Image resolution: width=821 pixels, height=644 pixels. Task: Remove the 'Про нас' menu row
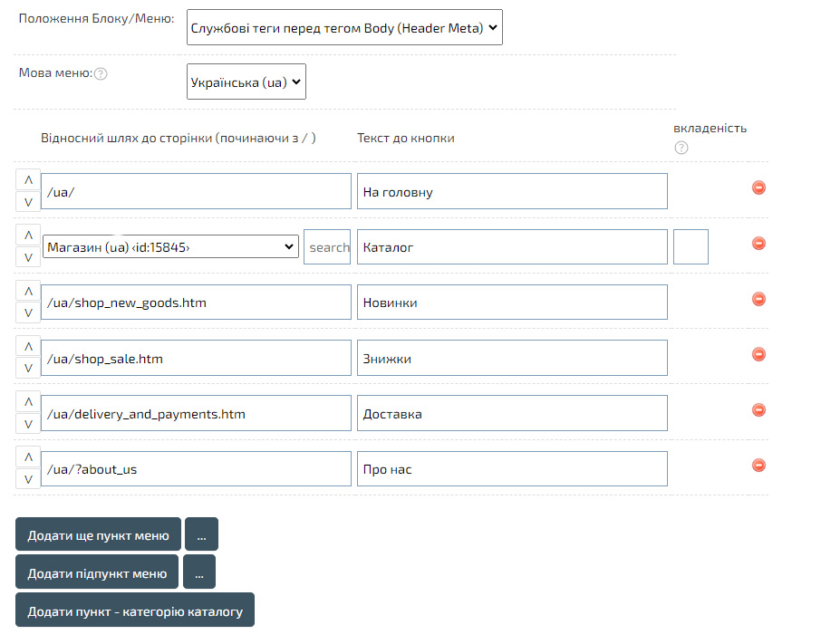759,466
